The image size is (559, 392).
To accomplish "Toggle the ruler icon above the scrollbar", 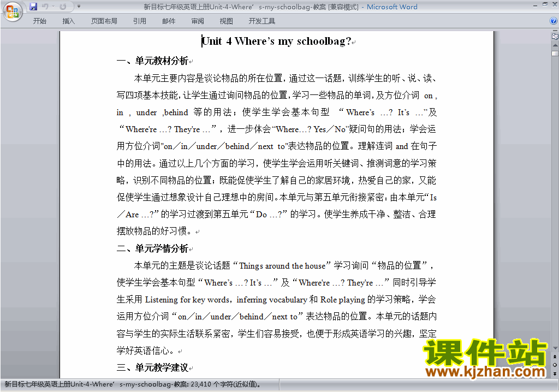I will point(555,36).
